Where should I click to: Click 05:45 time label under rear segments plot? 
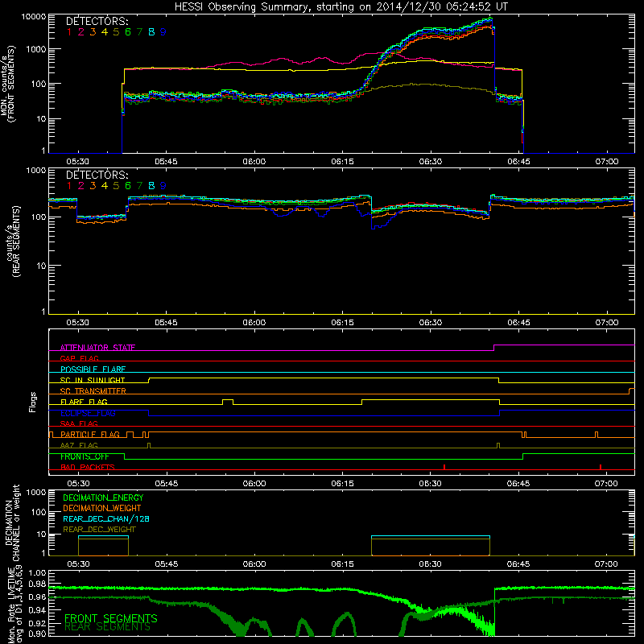point(166,323)
